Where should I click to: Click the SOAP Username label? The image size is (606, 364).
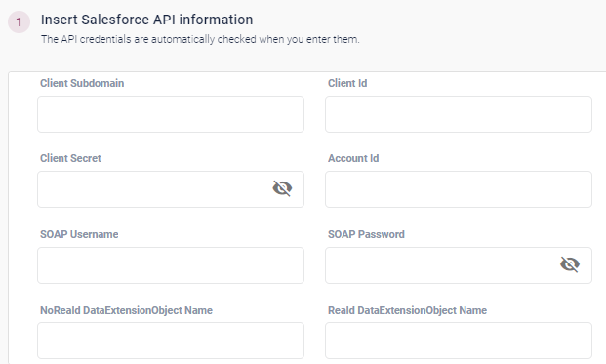(79, 234)
